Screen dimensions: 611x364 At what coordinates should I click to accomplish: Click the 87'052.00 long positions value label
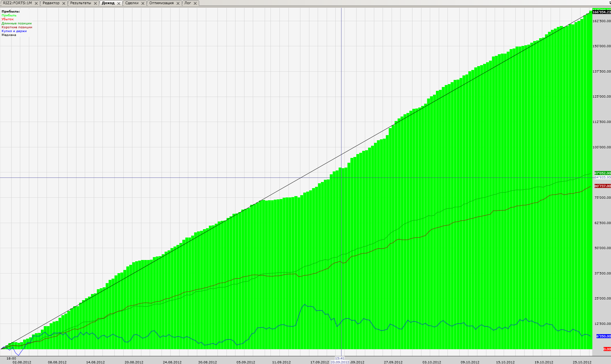(602, 173)
